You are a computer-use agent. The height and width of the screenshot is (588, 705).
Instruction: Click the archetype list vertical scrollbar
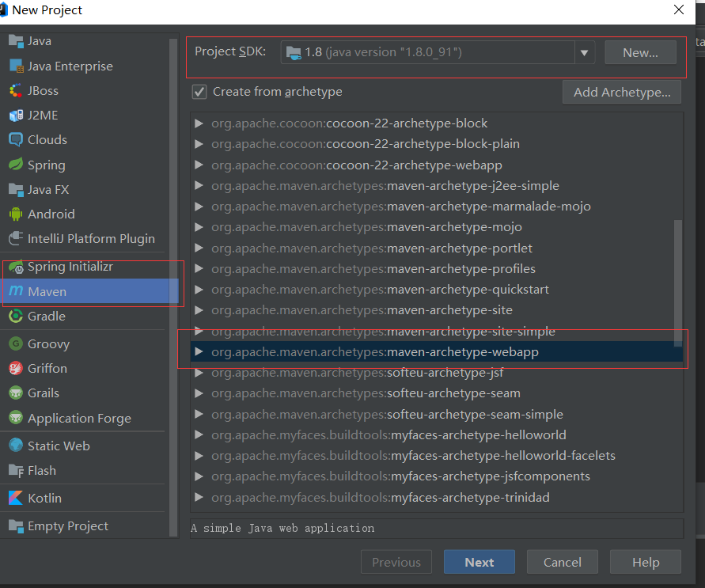tap(677, 281)
